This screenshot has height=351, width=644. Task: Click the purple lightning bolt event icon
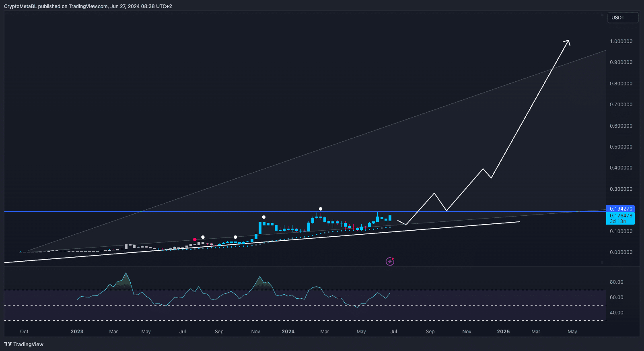coord(390,262)
